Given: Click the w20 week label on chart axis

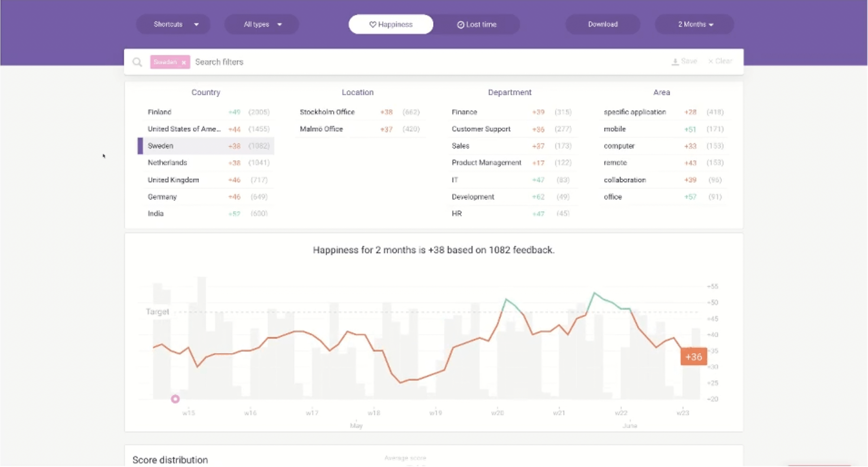Looking at the screenshot, I should (497, 413).
